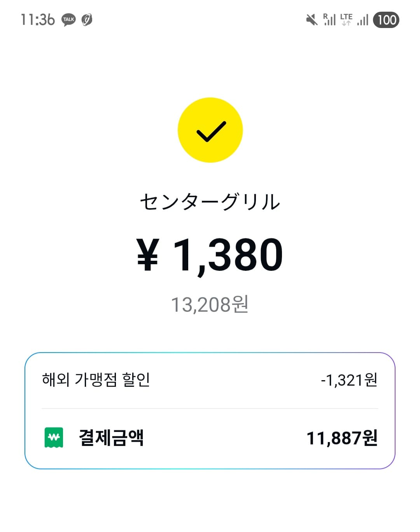Tap the yellow checkmark confirmation icon

[210, 130]
